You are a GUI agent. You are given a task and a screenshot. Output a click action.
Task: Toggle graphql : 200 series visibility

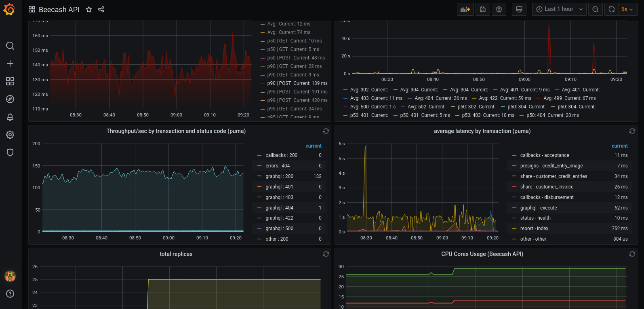click(x=279, y=176)
